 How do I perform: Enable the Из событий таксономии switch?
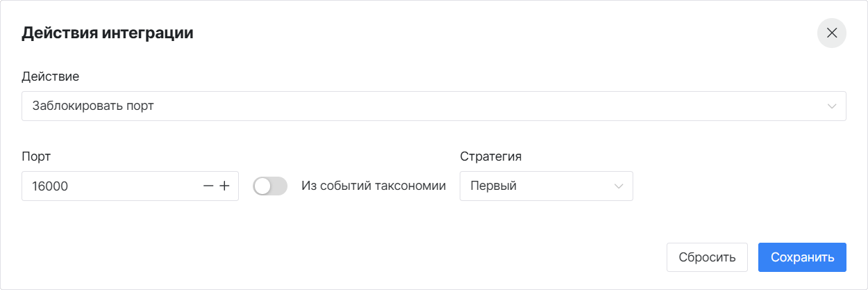coord(270,186)
